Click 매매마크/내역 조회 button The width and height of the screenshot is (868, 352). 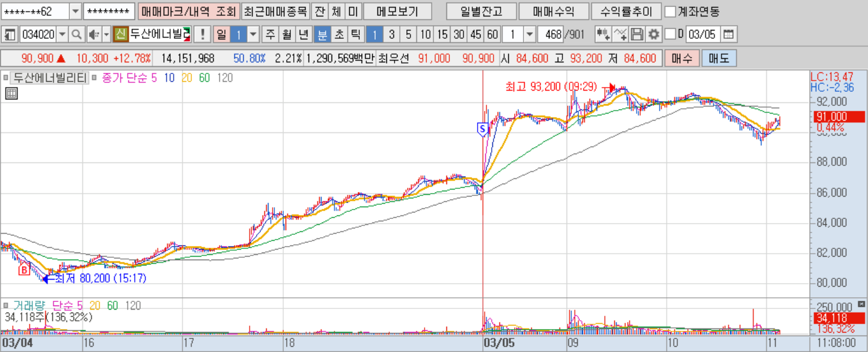point(189,11)
